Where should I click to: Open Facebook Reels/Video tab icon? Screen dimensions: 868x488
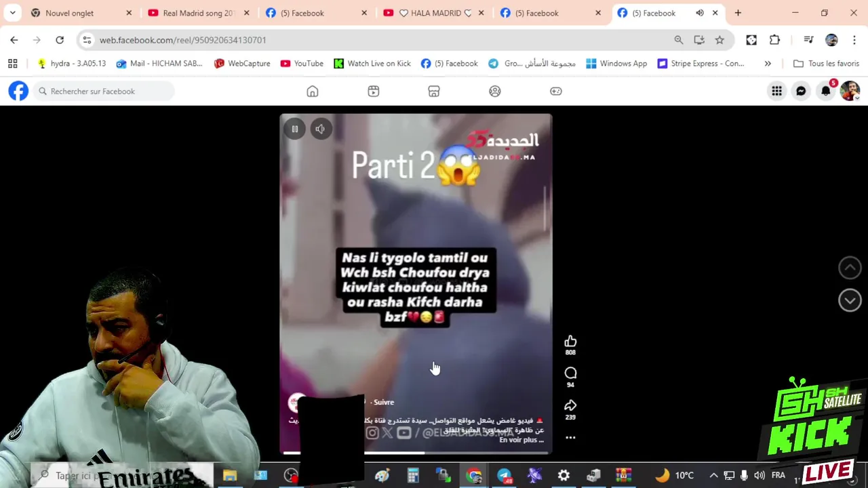click(x=373, y=91)
